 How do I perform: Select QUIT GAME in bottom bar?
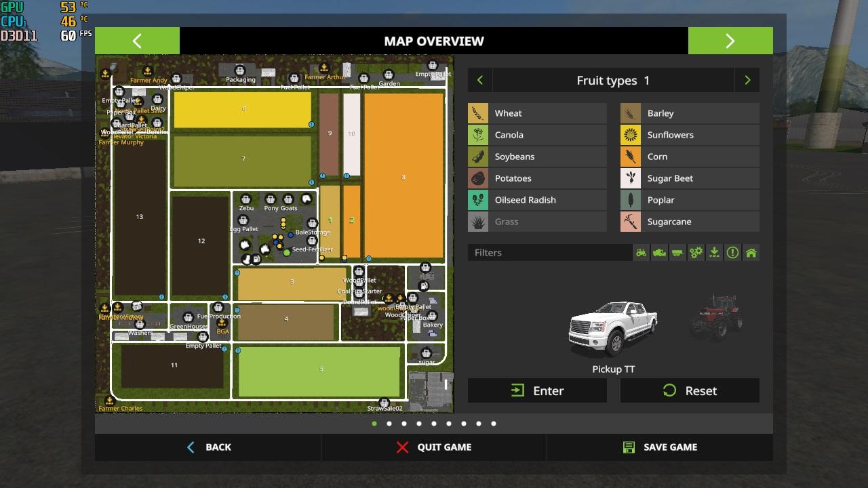pos(434,447)
